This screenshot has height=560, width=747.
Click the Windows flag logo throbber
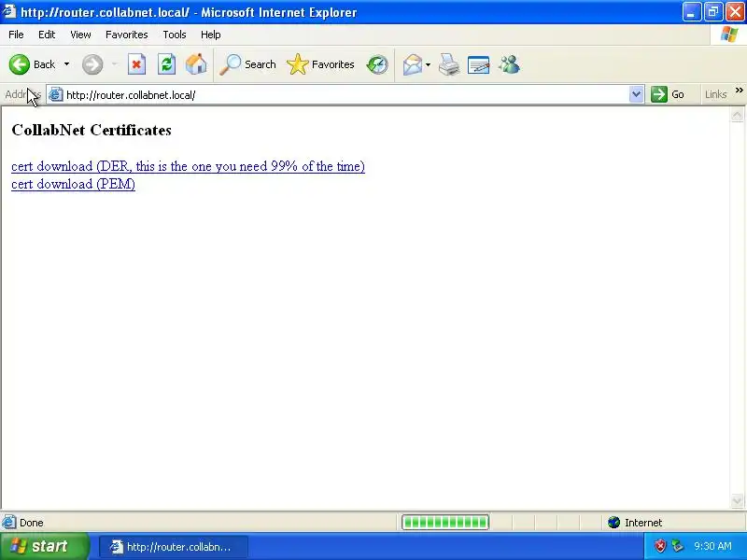click(x=728, y=35)
